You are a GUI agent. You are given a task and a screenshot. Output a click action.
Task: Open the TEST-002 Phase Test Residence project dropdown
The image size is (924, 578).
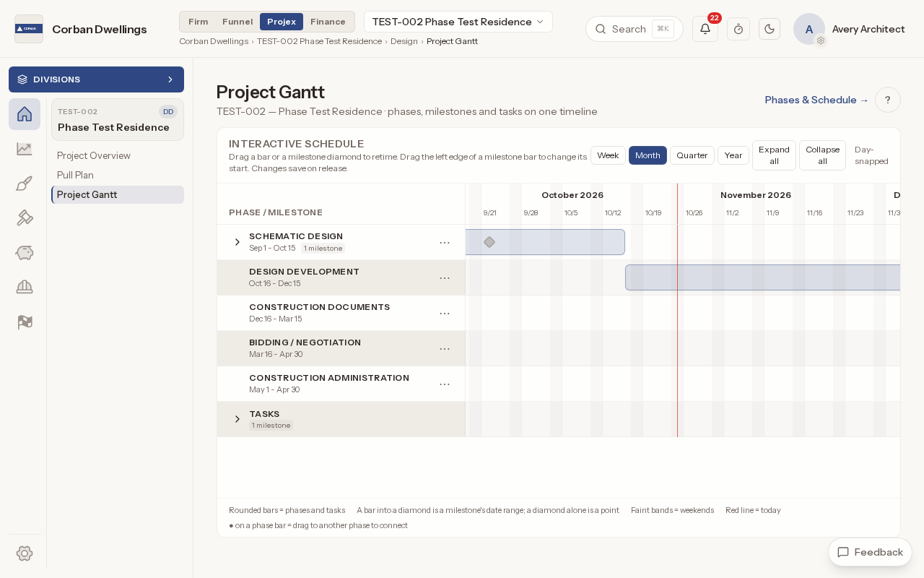click(458, 22)
